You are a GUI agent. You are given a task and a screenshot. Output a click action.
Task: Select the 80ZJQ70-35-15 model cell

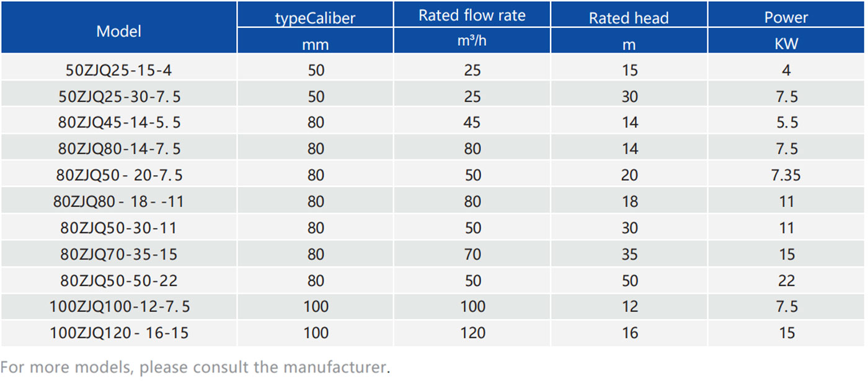point(119,255)
